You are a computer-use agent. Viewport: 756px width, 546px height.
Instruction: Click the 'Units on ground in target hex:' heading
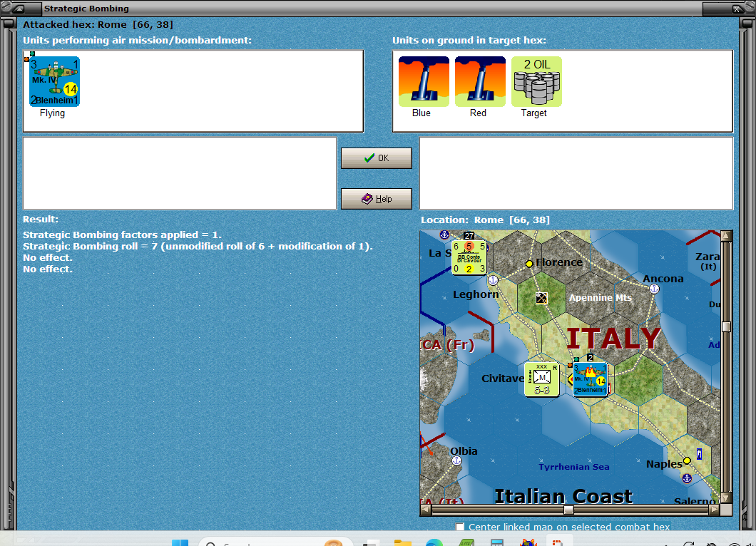[469, 40]
